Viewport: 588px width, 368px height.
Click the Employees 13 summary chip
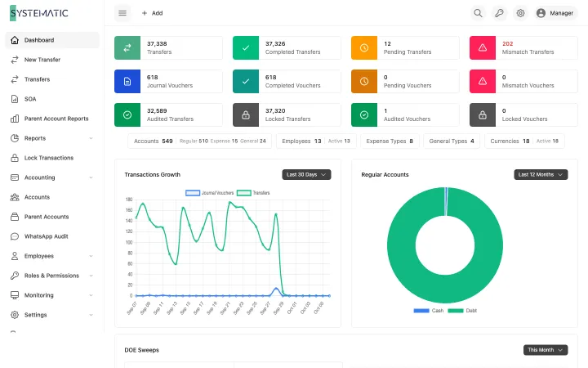tap(316, 141)
